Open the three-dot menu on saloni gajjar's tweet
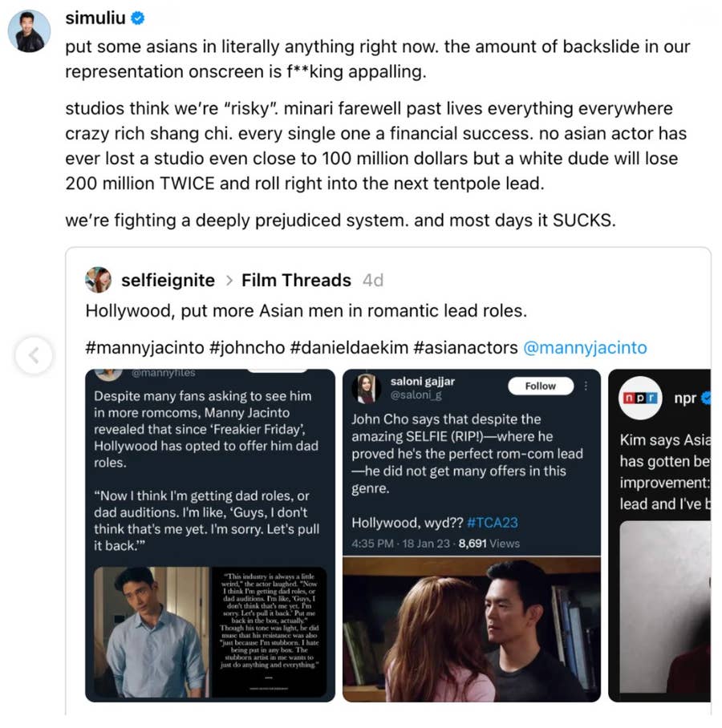722x728 pixels. click(x=586, y=386)
